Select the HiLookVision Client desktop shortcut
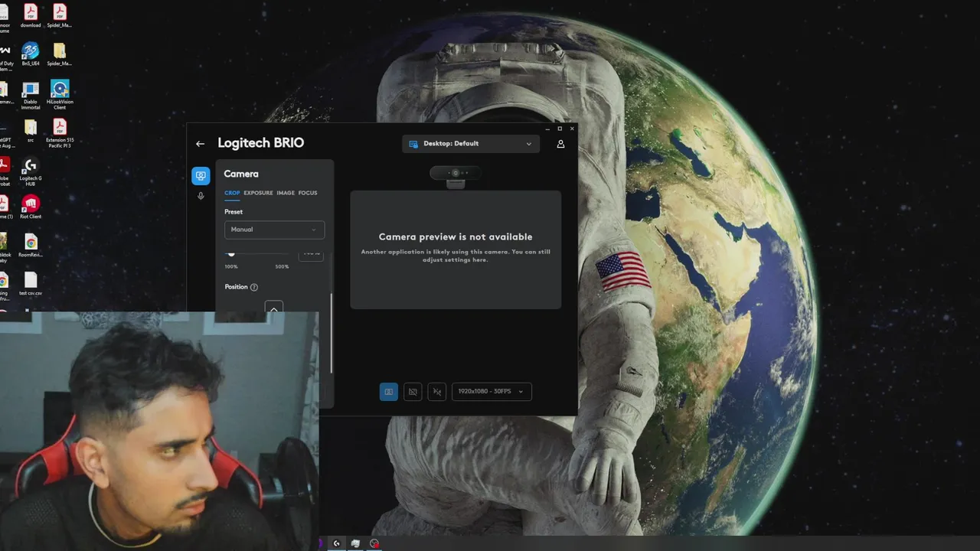Screen dimensions: 980x551 pos(60,96)
